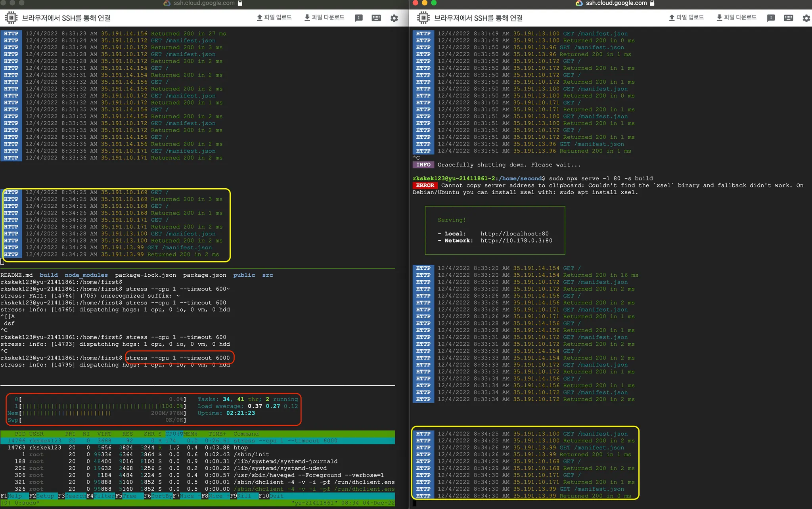
Task: Click the chip logo in left SSH window
Action: [11, 18]
